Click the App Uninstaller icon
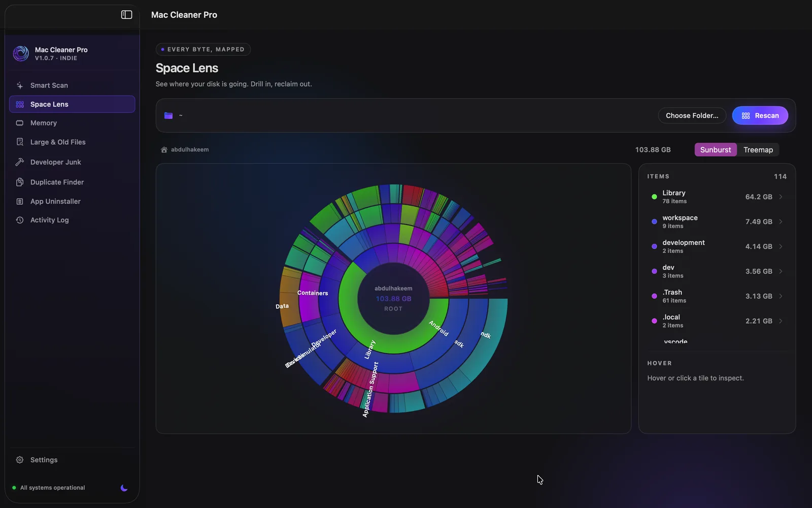 pos(20,201)
